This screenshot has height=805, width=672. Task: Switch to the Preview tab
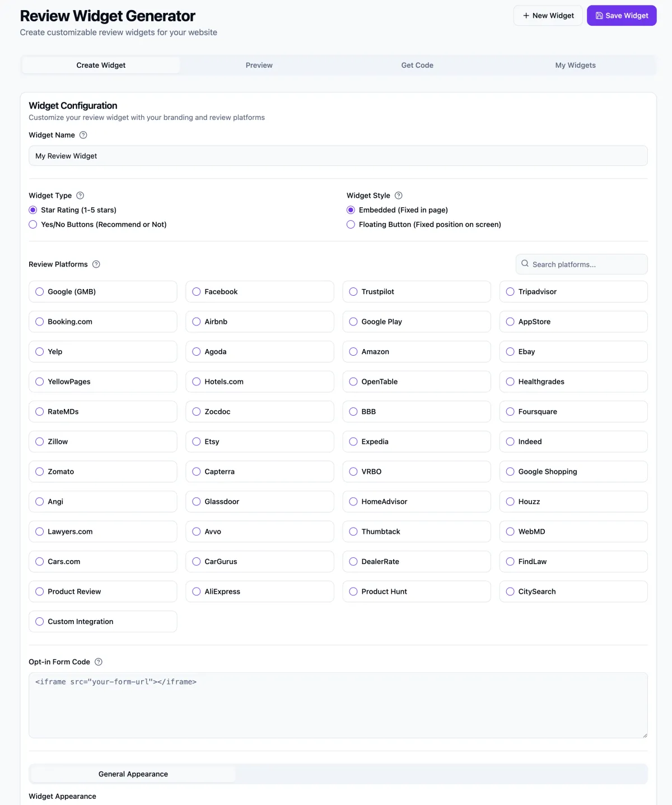pos(259,65)
